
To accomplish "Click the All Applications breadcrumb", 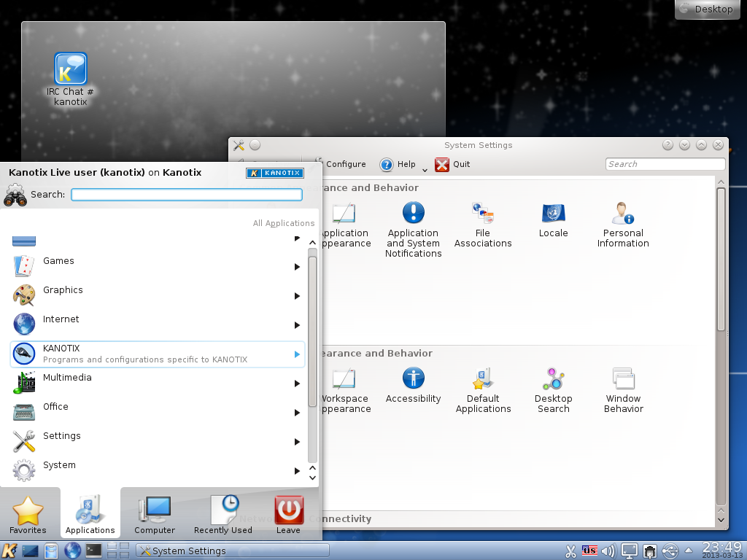I will coord(284,223).
